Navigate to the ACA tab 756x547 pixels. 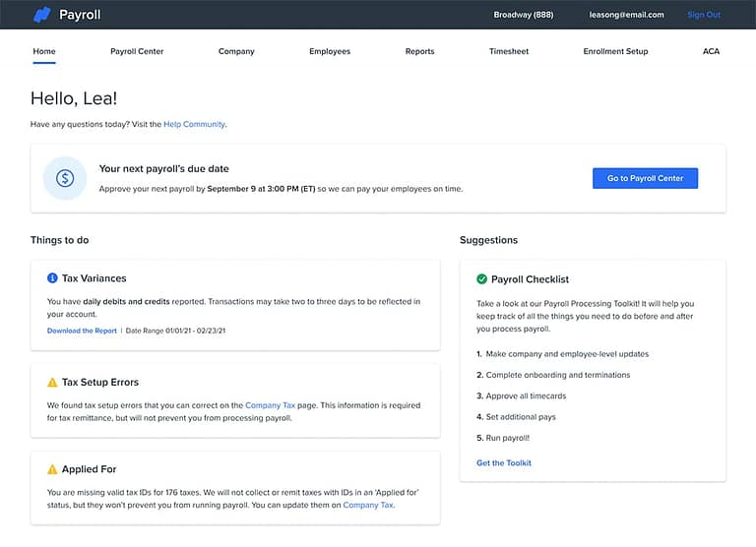pos(711,51)
